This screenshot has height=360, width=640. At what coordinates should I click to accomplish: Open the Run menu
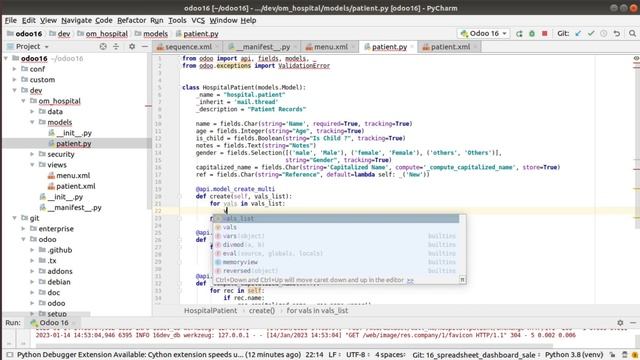[157, 20]
